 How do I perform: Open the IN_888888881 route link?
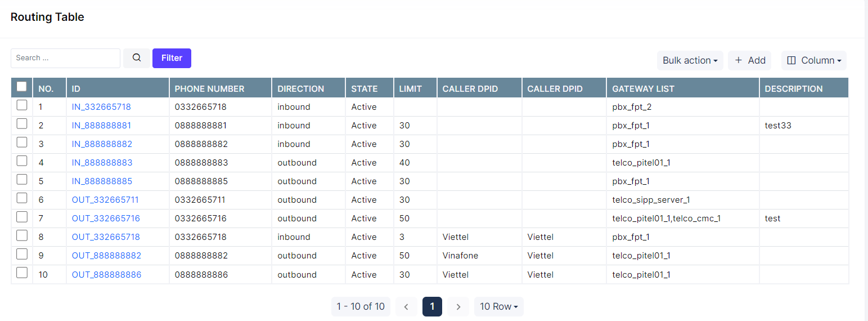point(101,126)
